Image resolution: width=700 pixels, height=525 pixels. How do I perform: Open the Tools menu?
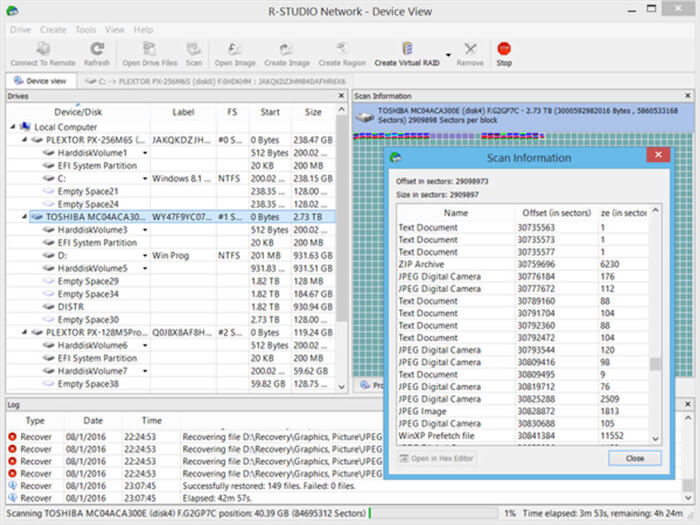85,29
